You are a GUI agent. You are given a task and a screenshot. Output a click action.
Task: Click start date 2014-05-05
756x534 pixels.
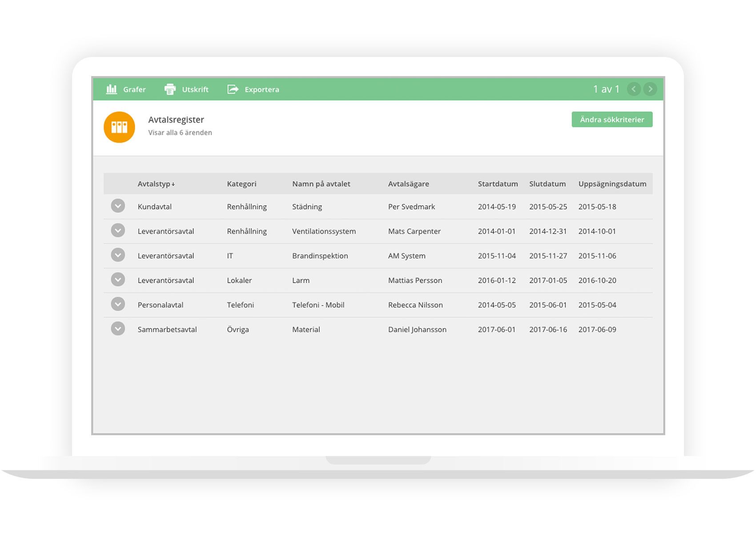497,305
